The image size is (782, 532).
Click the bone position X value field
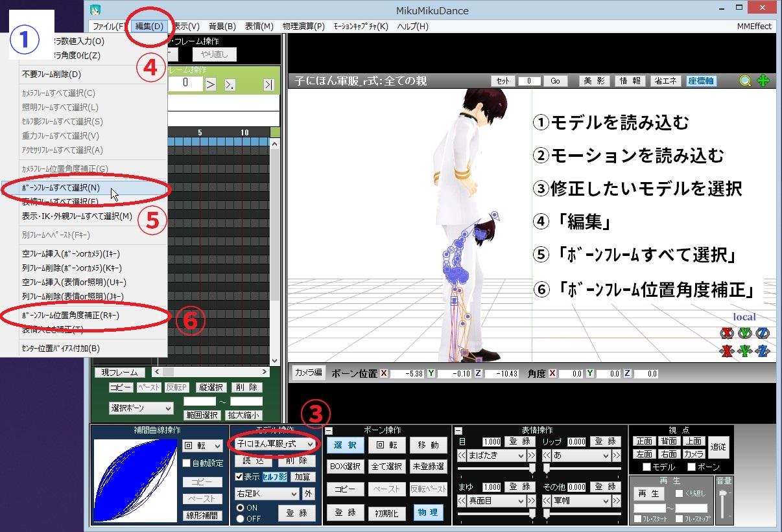[408, 373]
